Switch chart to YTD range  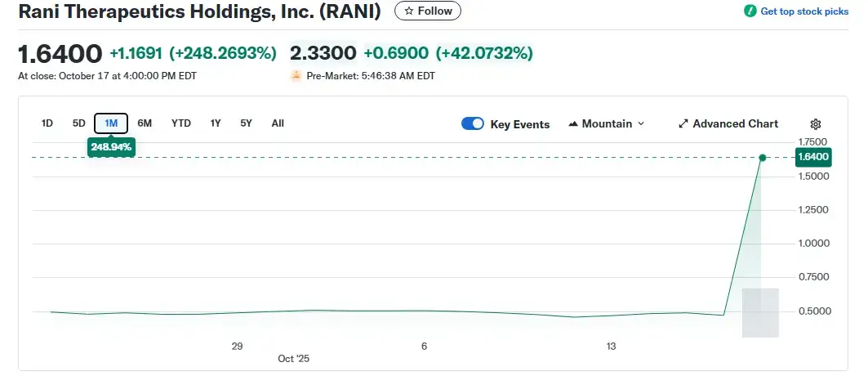pos(181,123)
